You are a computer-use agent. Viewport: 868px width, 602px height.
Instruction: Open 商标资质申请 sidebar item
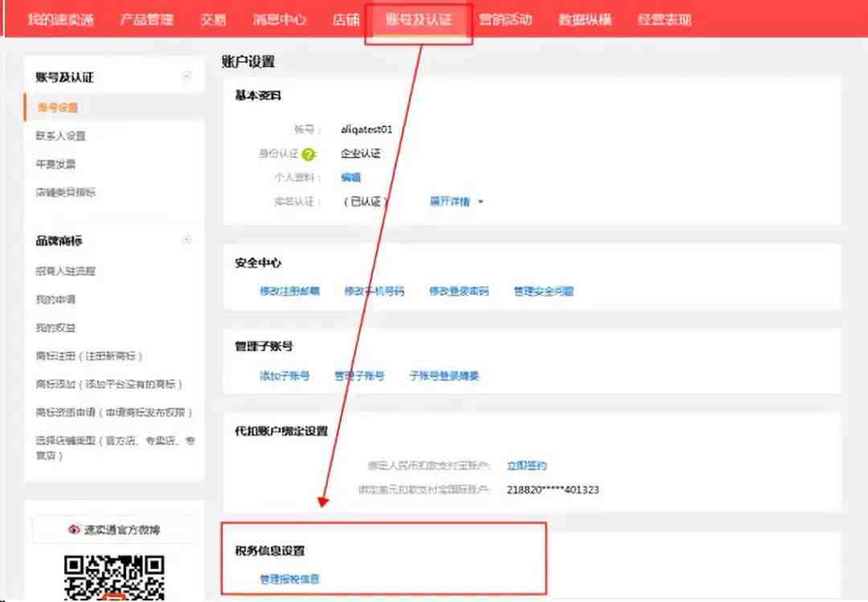tap(114, 412)
